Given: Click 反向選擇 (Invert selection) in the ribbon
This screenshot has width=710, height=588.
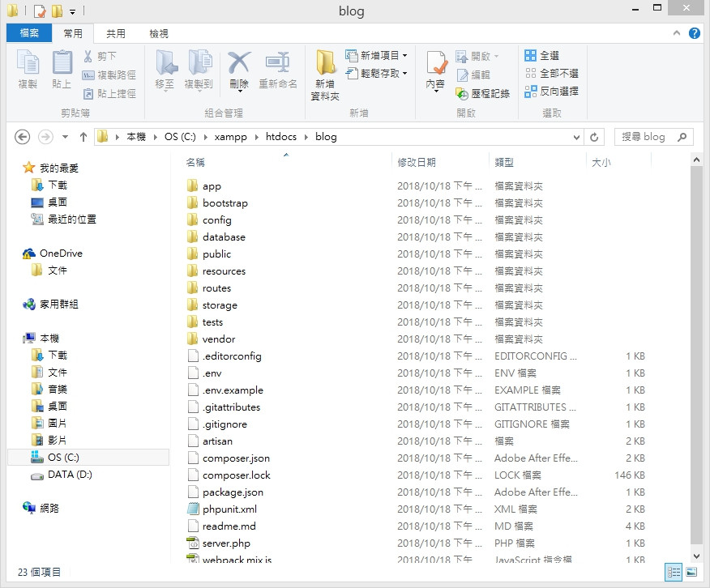Looking at the screenshot, I should (x=551, y=92).
